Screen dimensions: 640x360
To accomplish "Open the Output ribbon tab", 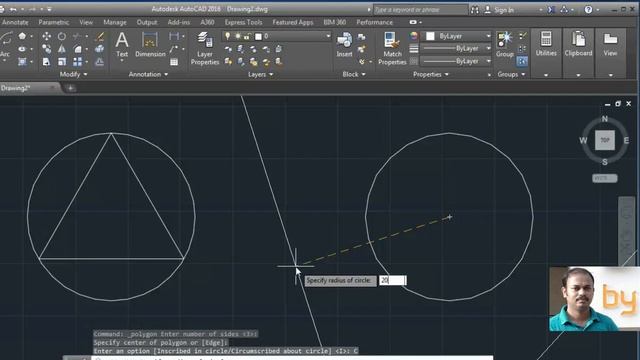I will click(147, 22).
